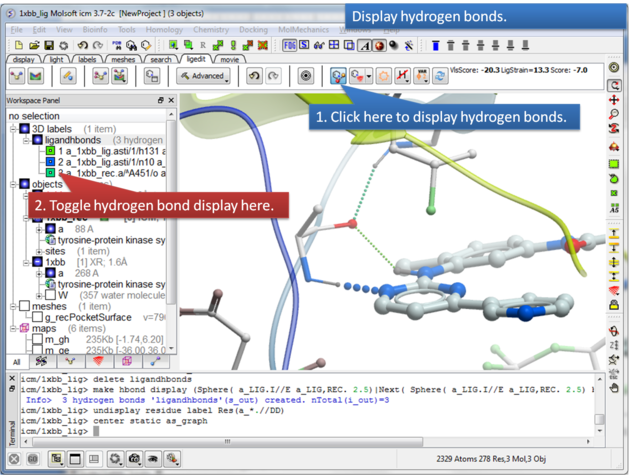Click the target circle icon in ligedit toolbar
Viewport: 630px width, 475px height.
coord(306,76)
